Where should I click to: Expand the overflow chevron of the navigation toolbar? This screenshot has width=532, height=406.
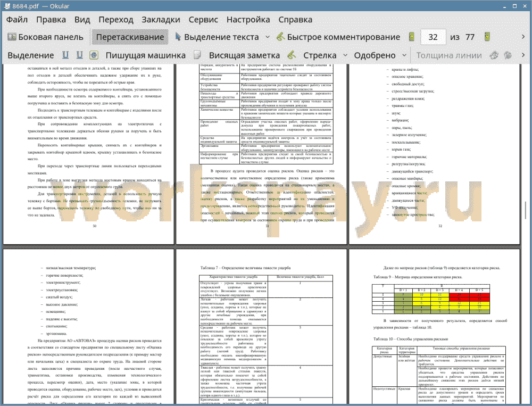pyautogui.click(x=523, y=37)
